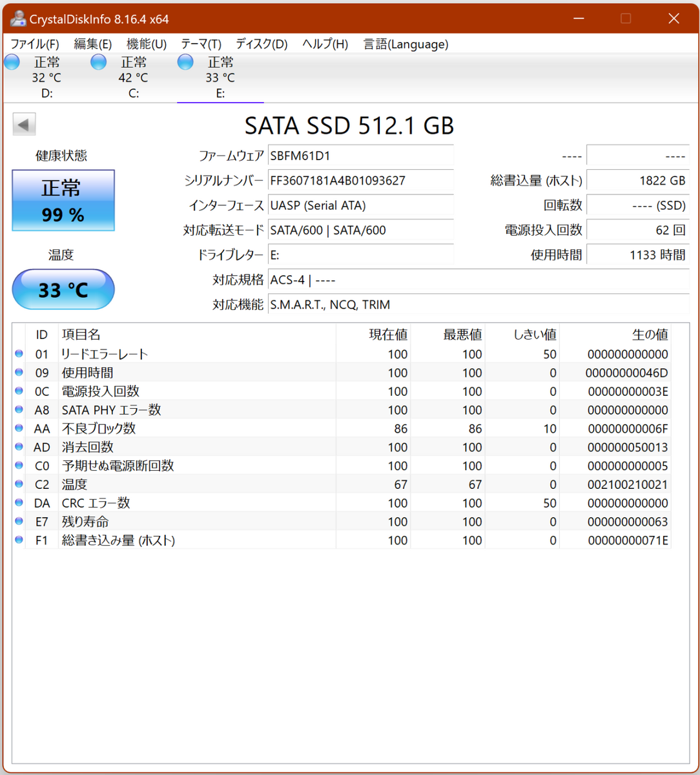Open the 機能(U) menu

pyautogui.click(x=147, y=44)
